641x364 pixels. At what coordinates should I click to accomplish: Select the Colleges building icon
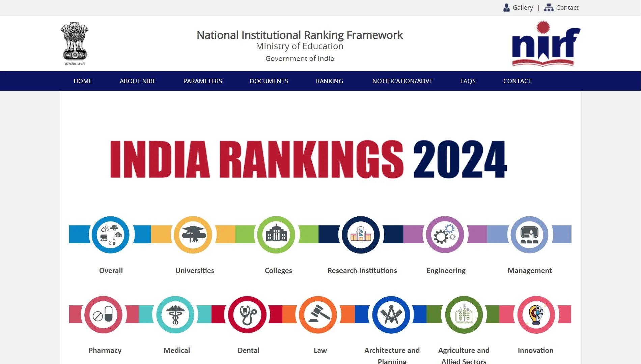[276, 235]
